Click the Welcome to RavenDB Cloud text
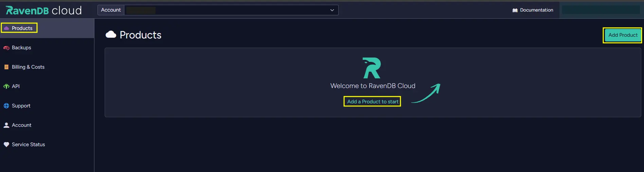The image size is (644, 172). 373,86
